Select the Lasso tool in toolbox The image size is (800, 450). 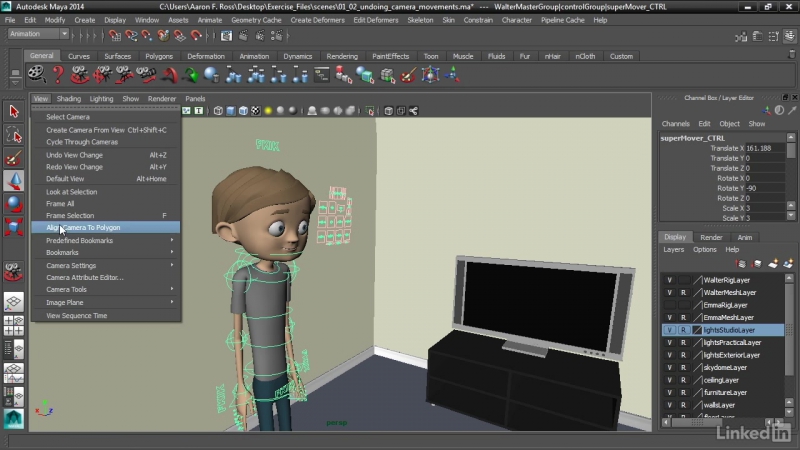14,135
